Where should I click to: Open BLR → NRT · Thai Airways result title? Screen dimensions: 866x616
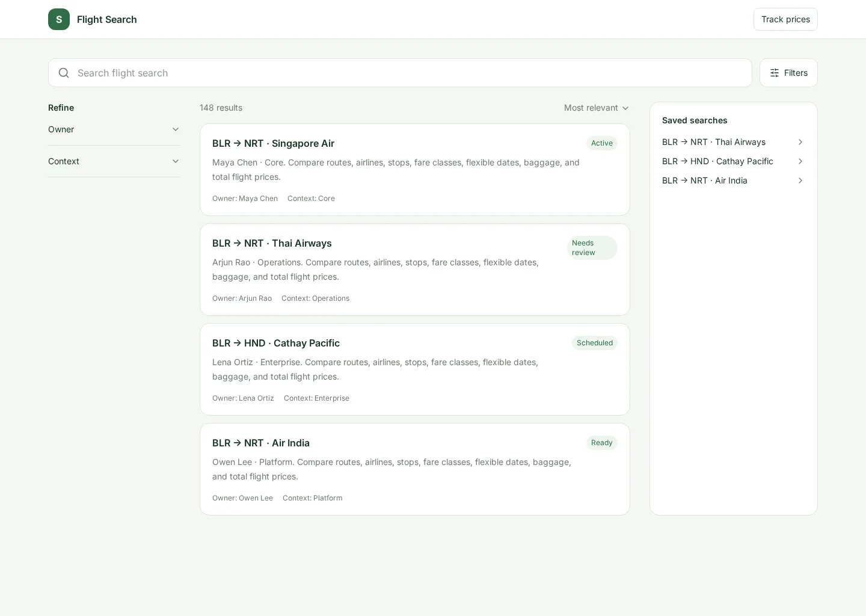click(272, 243)
